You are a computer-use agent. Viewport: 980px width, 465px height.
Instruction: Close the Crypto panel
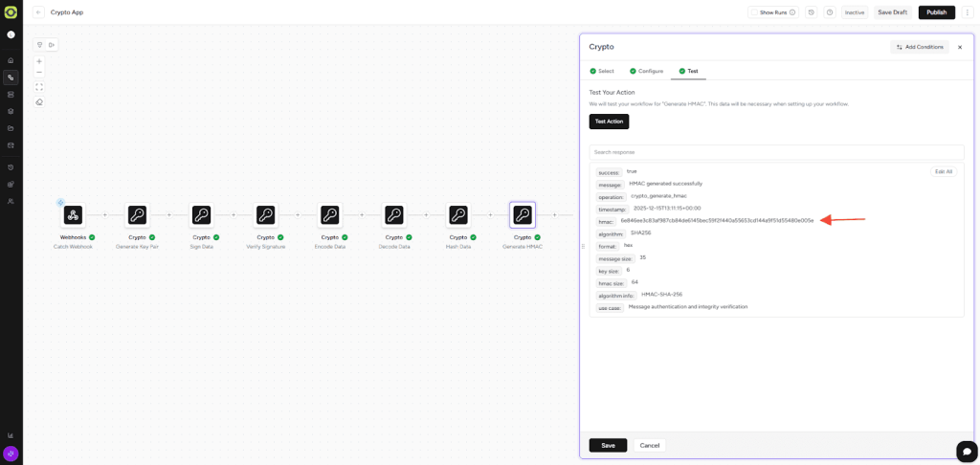pos(960,47)
